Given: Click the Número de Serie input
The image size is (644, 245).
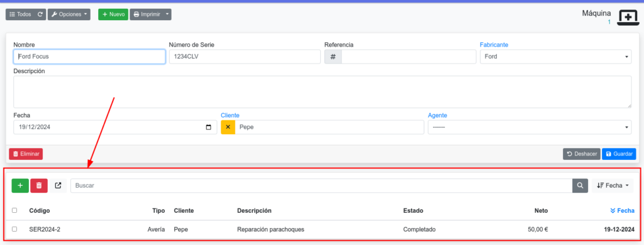Looking at the screenshot, I should click(245, 57).
